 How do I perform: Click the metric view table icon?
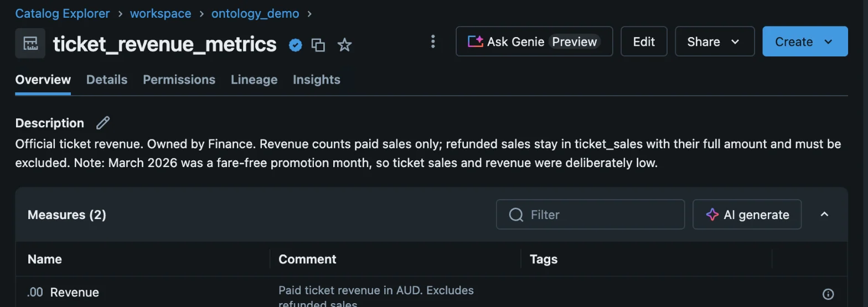coord(30,44)
